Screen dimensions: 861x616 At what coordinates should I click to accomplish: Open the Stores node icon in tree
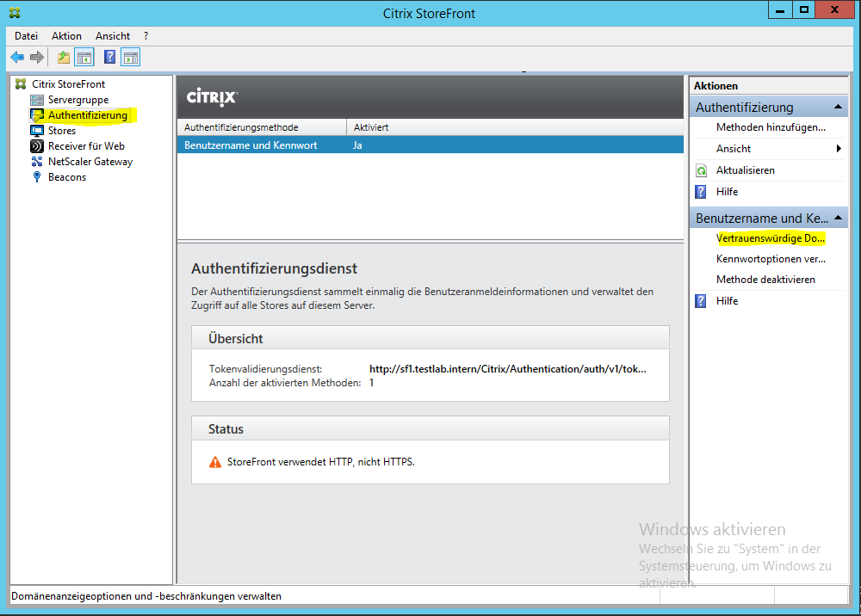[x=37, y=131]
